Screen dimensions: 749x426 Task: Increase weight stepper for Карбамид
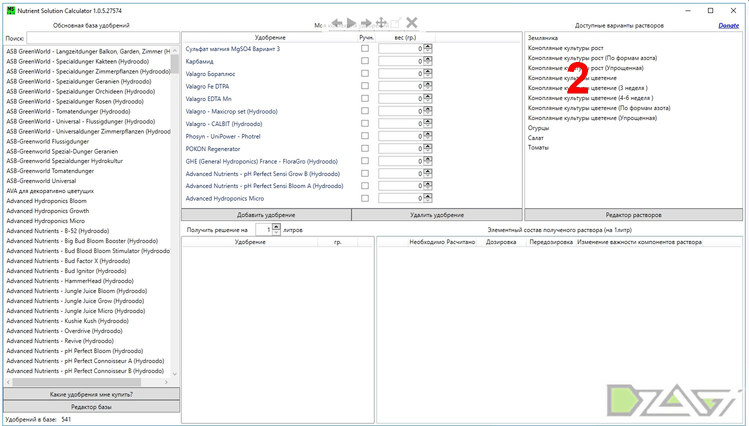[428, 59]
